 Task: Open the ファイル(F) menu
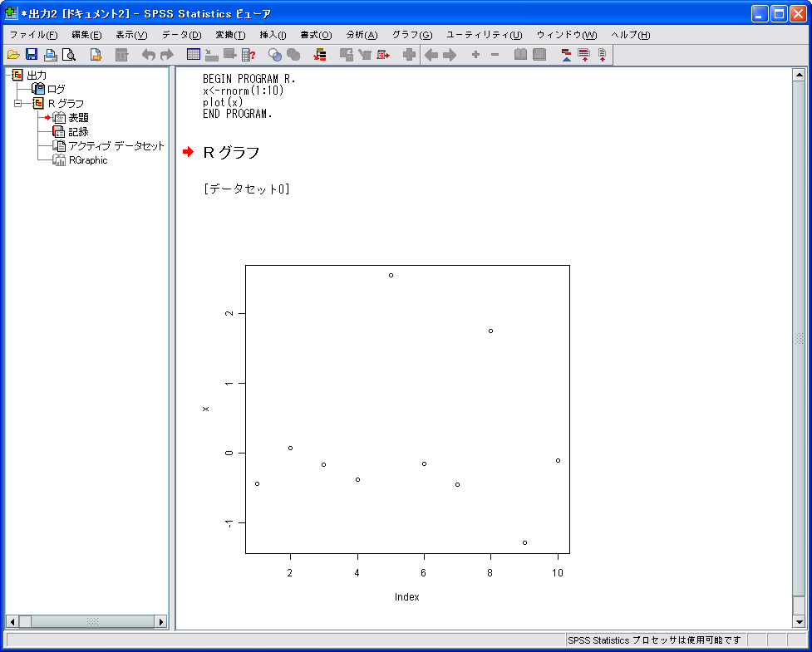(33, 35)
